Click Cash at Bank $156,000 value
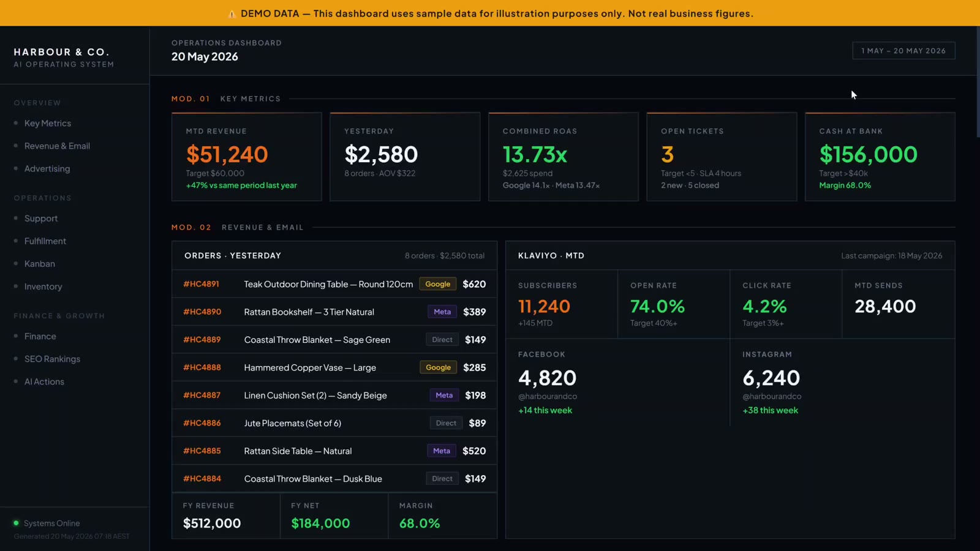Viewport: 980px width, 551px height. (x=869, y=154)
